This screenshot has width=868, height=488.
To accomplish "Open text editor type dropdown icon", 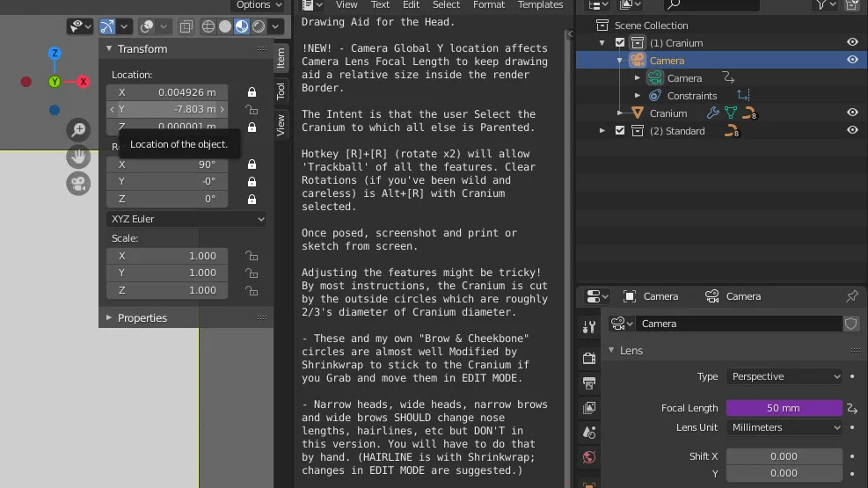I will 312,5.
